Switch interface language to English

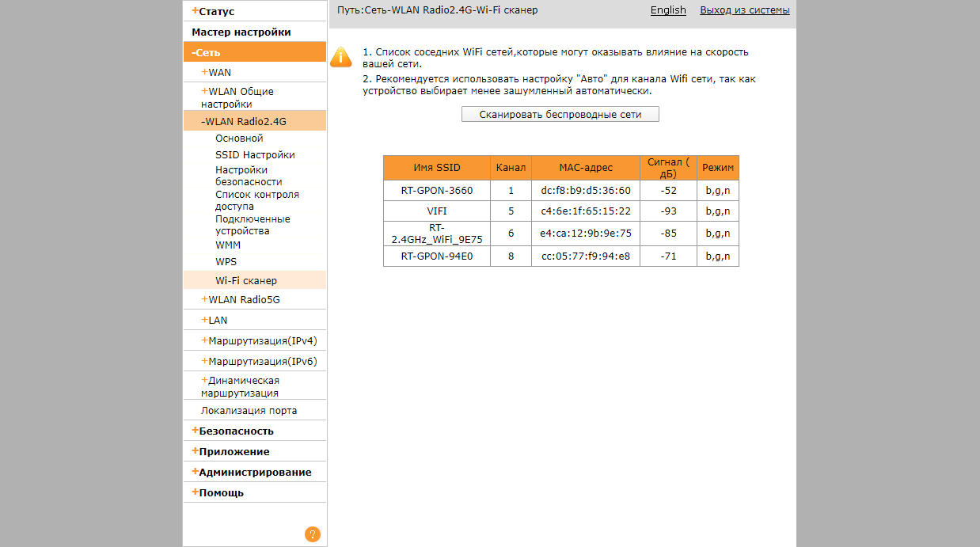(x=668, y=10)
